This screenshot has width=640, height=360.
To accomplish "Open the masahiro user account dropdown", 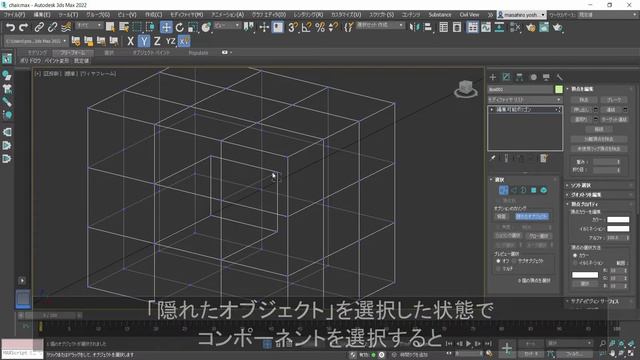I will coord(521,15).
